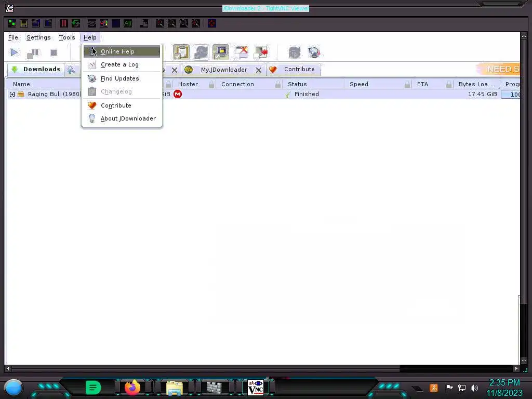Viewport: 532px width, 399px height.
Task: Toggle the clipboard observer icon
Action: pos(181,52)
